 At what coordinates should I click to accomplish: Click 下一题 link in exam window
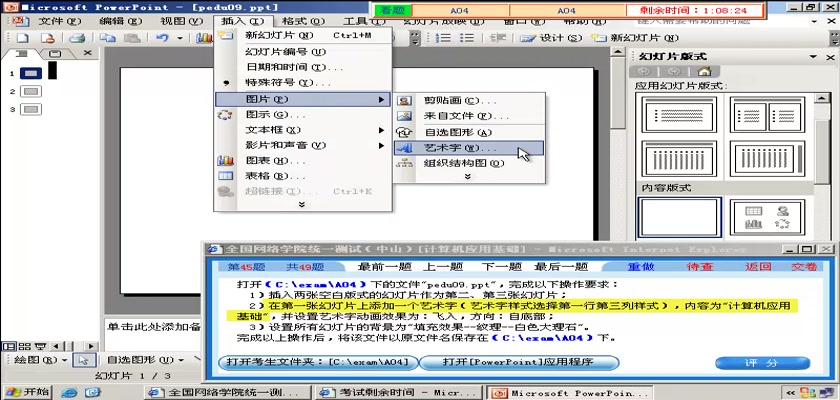(501, 267)
